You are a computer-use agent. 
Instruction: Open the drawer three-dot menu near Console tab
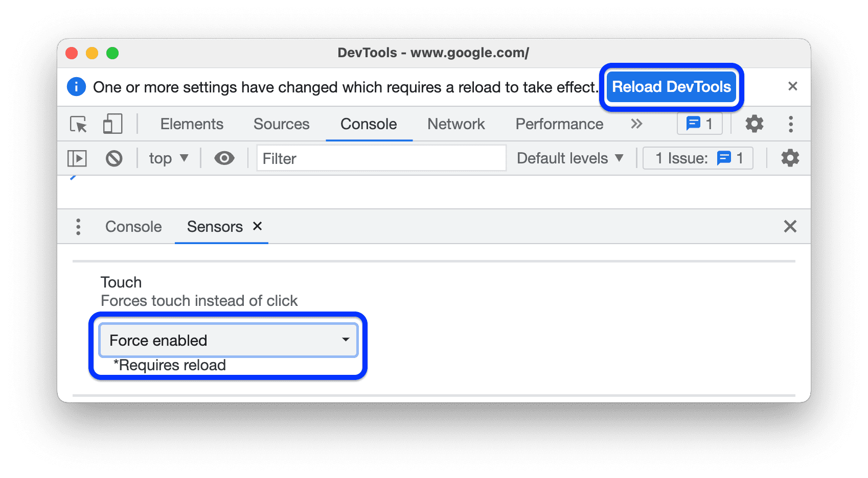(79, 226)
